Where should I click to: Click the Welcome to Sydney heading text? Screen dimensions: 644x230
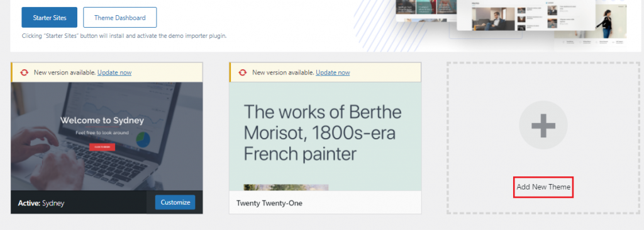coord(103,120)
